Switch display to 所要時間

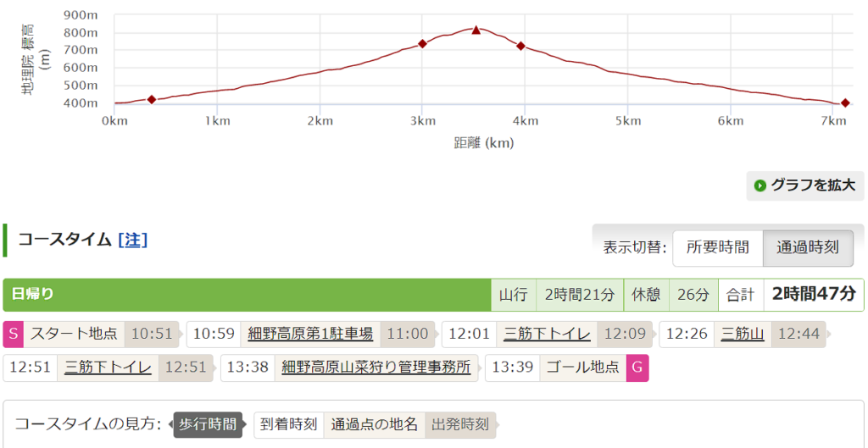click(717, 247)
